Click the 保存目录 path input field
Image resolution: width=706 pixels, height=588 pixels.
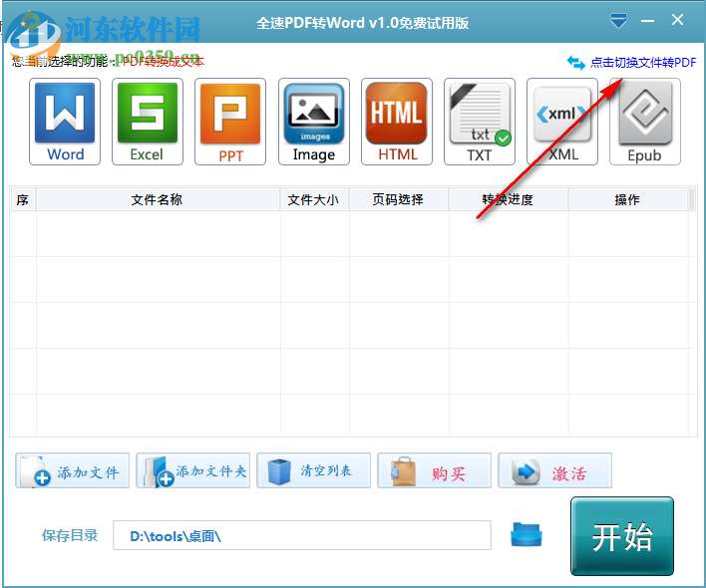[x=302, y=535]
